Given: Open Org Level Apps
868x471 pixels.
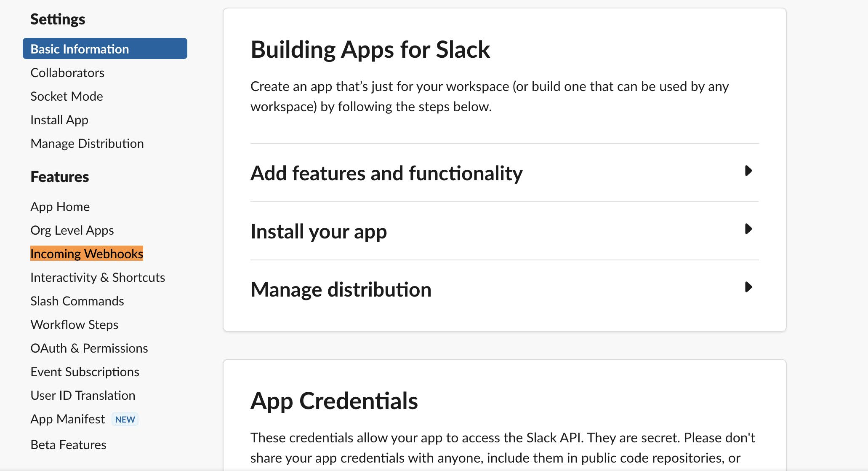Looking at the screenshot, I should pyautogui.click(x=72, y=230).
